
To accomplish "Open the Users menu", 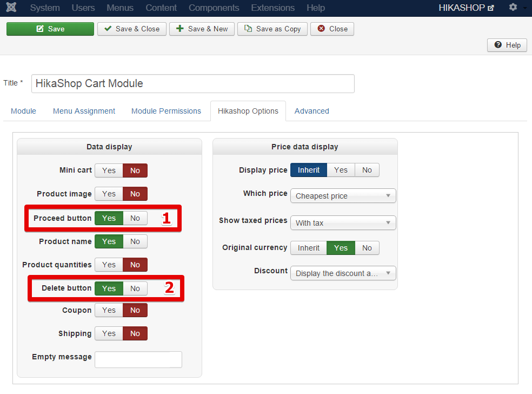I will tap(83, 8).
